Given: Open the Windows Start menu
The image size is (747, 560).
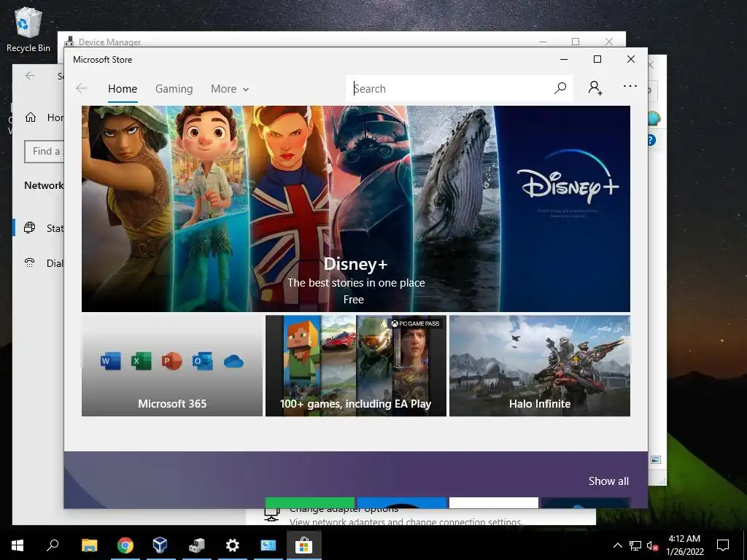Looking at the screenshot, I should point(18,545).
